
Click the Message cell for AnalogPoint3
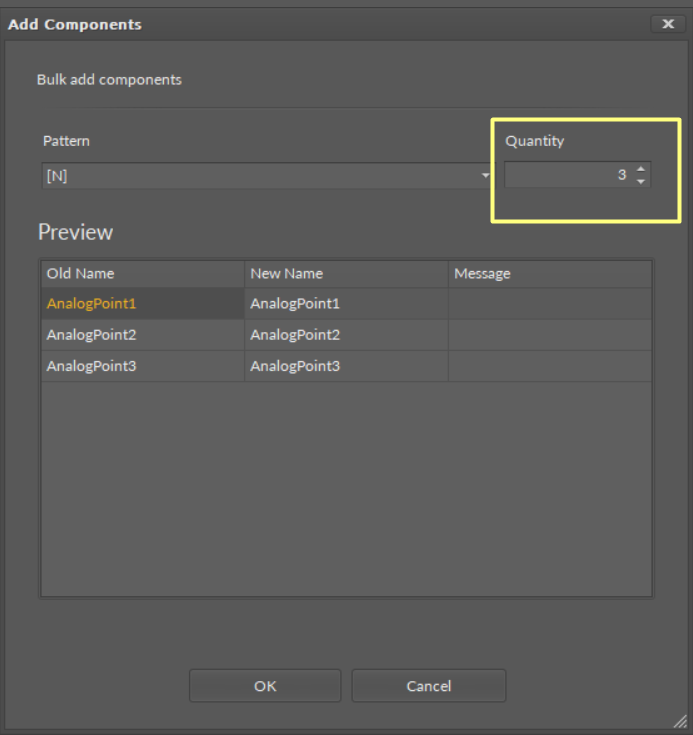click(549, 366)
